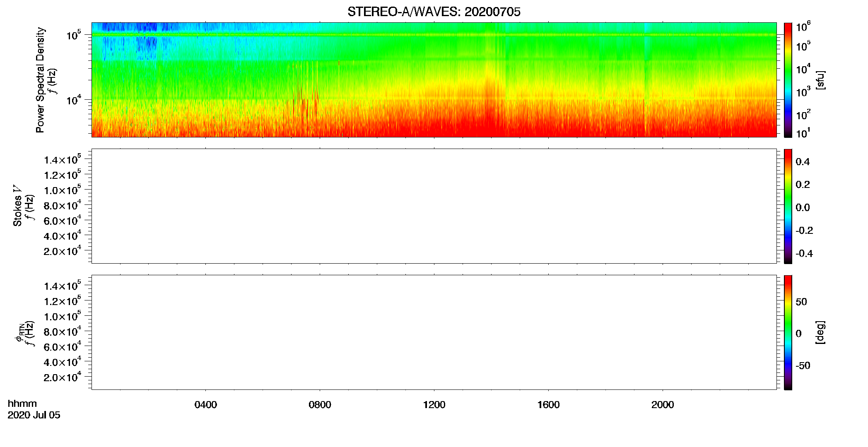Click the date label 2020 Jul 05
868x447 pixels.
coord(34,415)
